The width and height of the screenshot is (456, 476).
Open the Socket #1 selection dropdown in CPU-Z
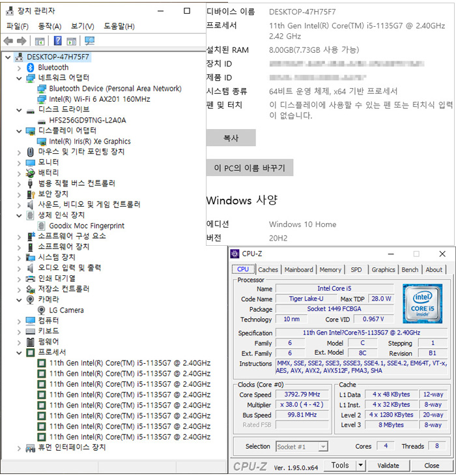point(324,447)
